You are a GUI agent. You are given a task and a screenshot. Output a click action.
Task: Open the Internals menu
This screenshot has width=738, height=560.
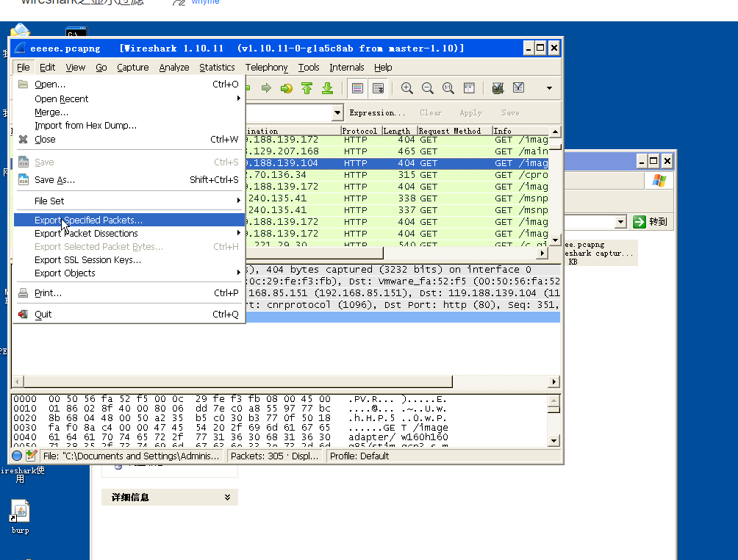347,68
